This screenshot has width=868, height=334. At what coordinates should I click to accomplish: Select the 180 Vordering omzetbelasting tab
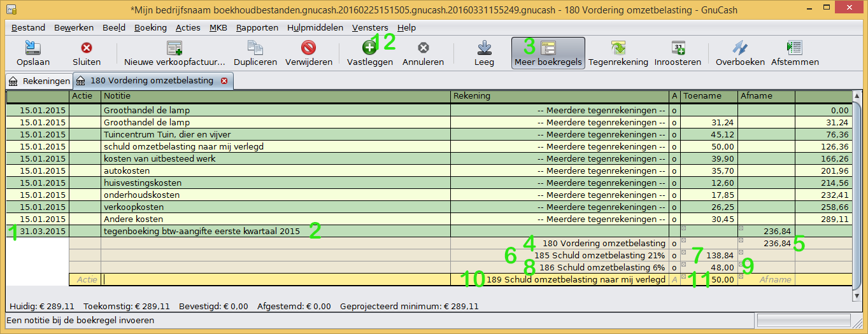click(x=152, y=81)
